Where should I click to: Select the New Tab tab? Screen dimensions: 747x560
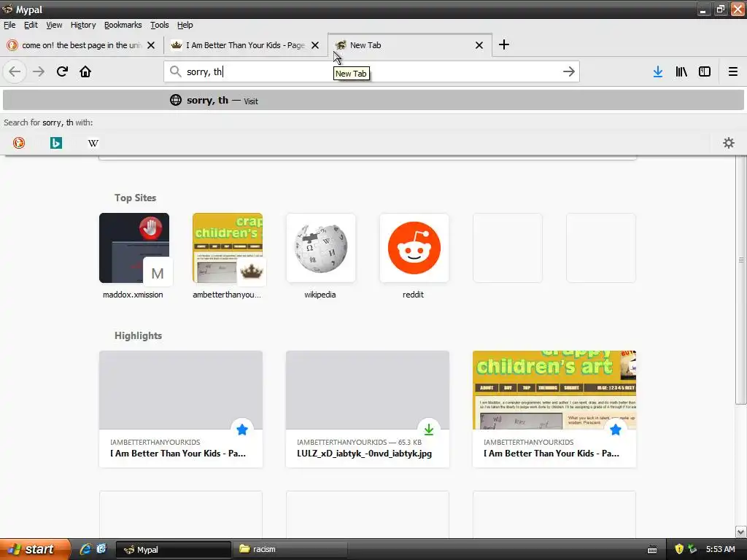pyautogui.click(x=410, y=45)
